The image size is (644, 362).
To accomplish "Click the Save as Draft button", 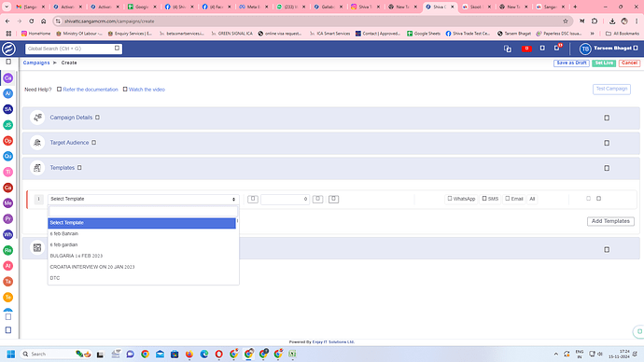I will pyautogui.click(x=571, y=63).
